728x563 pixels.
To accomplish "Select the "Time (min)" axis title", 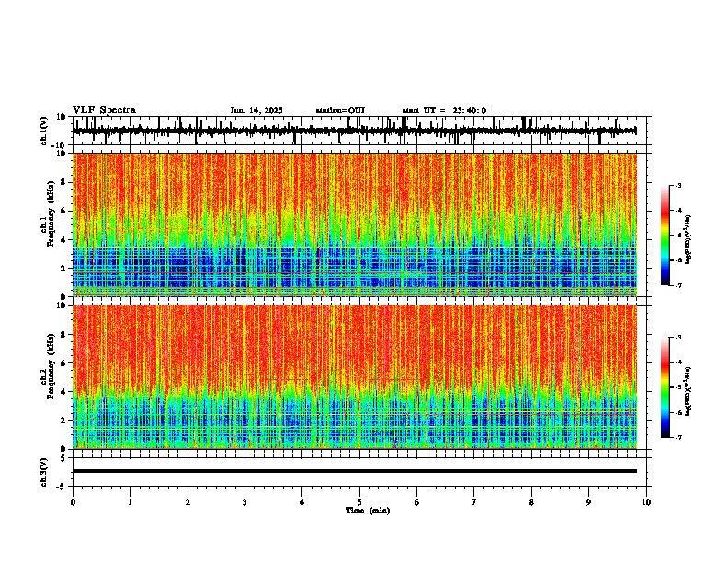I will point(368,511).
